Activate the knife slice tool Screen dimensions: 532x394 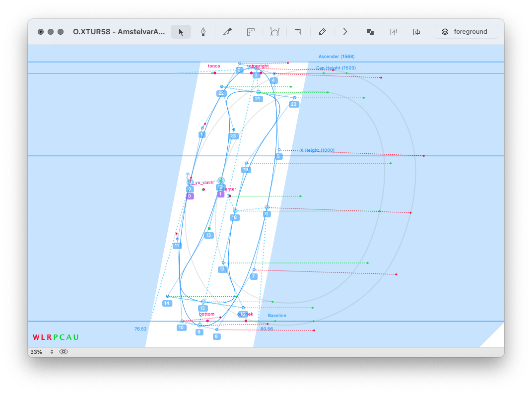(227, 32)
